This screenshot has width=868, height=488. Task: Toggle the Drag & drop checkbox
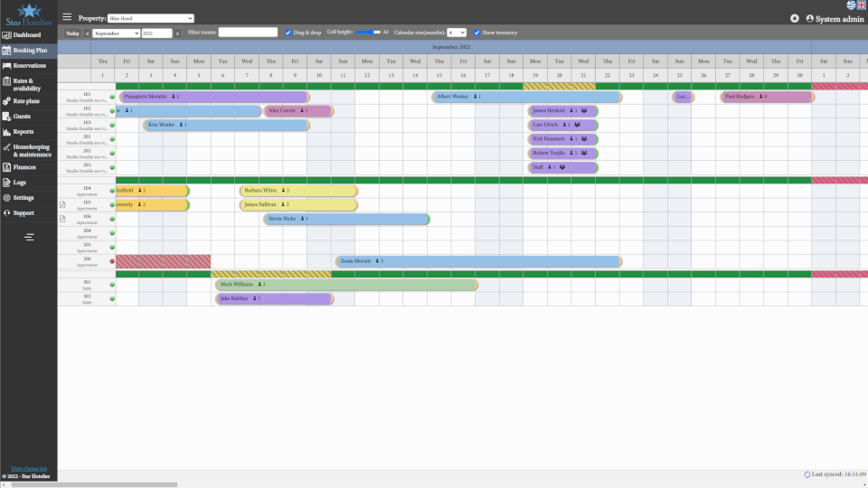[x=288, y=33]
